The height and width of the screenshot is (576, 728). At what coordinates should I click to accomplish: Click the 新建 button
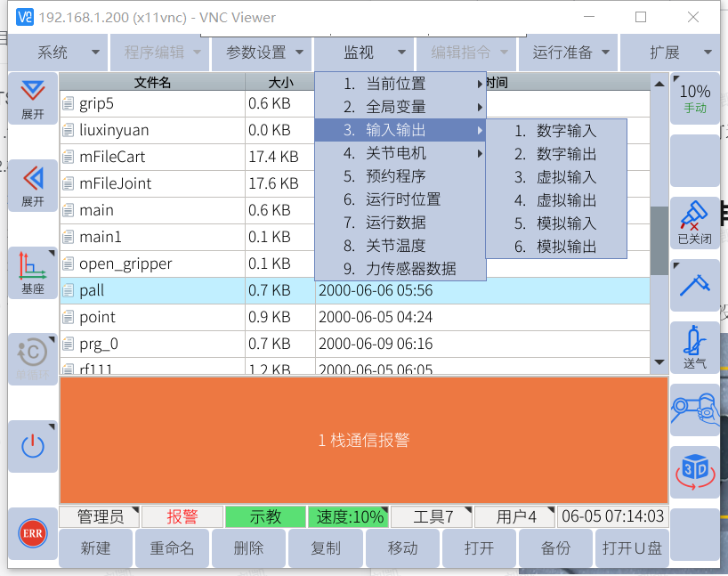click(95, 548)
